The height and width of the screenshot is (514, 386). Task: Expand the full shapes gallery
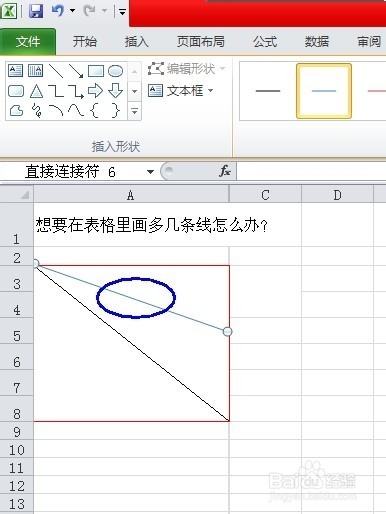pos(134,111)
